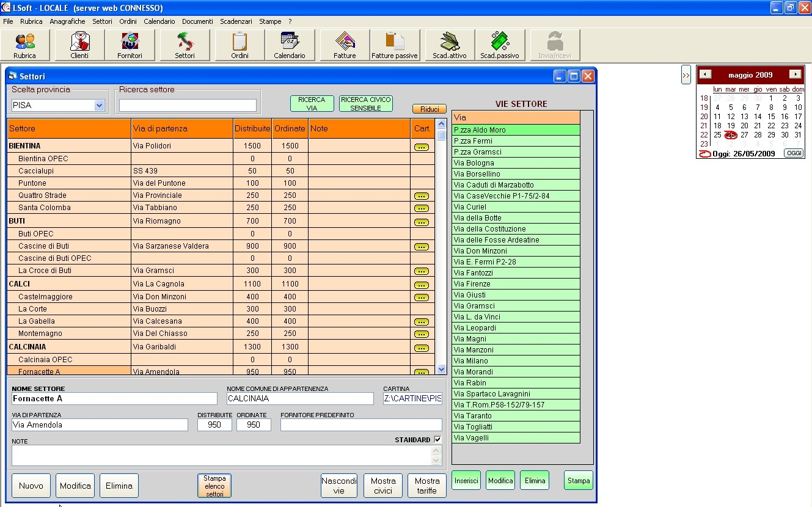Viewport: 812px width, 507px height.
Task: Open the Settori menu
Action: pos(102,21)
